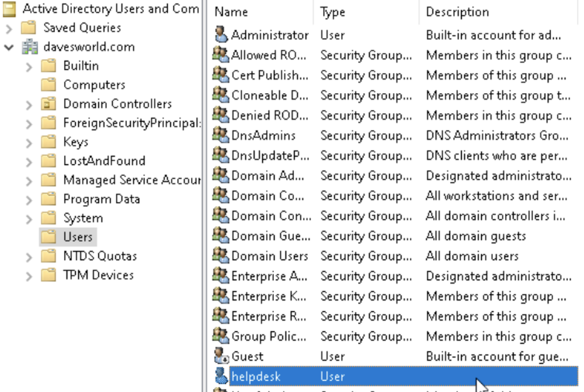Collapse the davesworld.com domain node
584x392 pixels.
[x=9, y=48]
